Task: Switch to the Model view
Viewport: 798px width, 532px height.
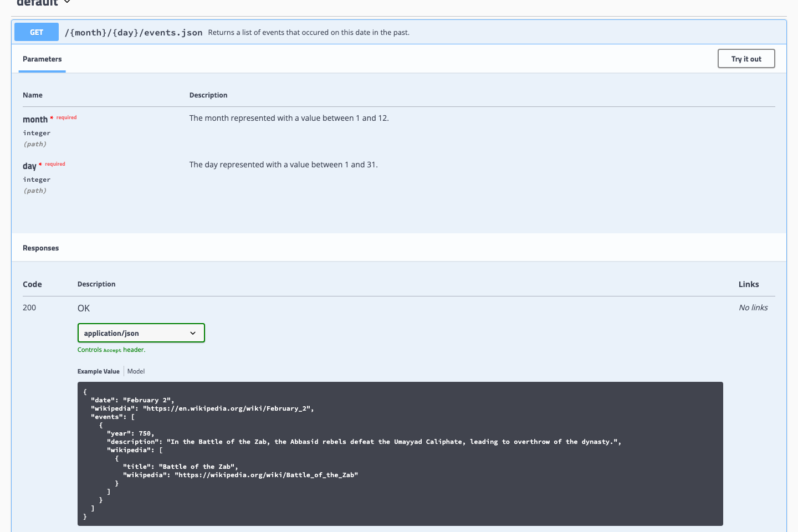Action: pos(135,371)
